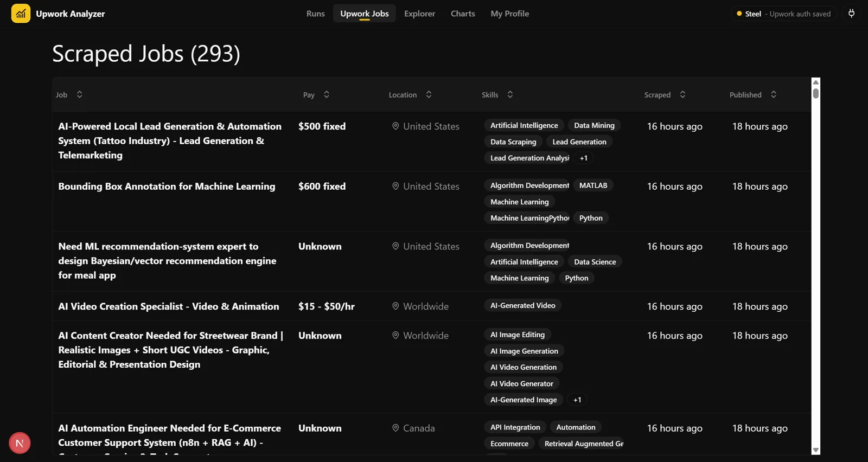Screen dimensions: 868x462
Task: Switch to the Explorer tab
Action: point(419,14)
